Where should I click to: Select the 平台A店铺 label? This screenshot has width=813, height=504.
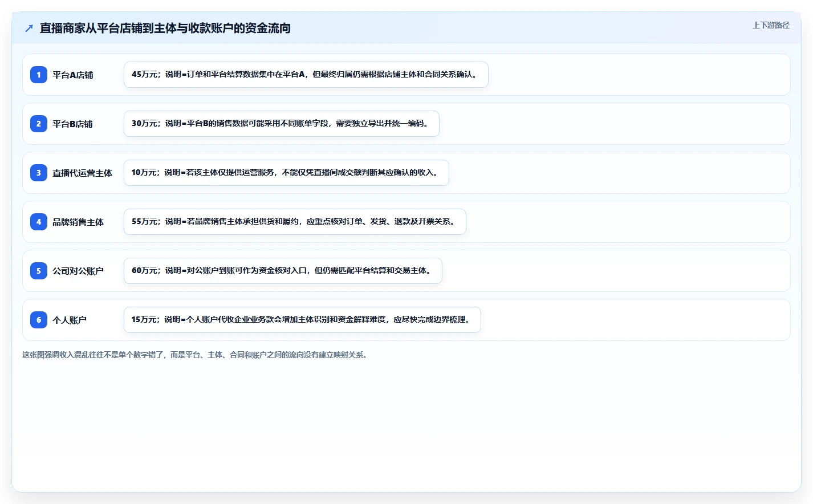click(x=73, y=75)
